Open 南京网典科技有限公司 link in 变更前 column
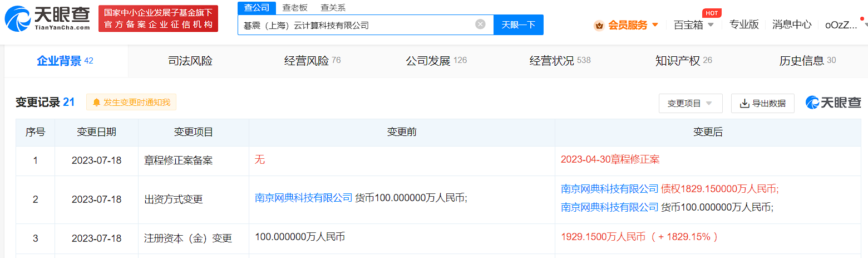 (x=303, y=197)
